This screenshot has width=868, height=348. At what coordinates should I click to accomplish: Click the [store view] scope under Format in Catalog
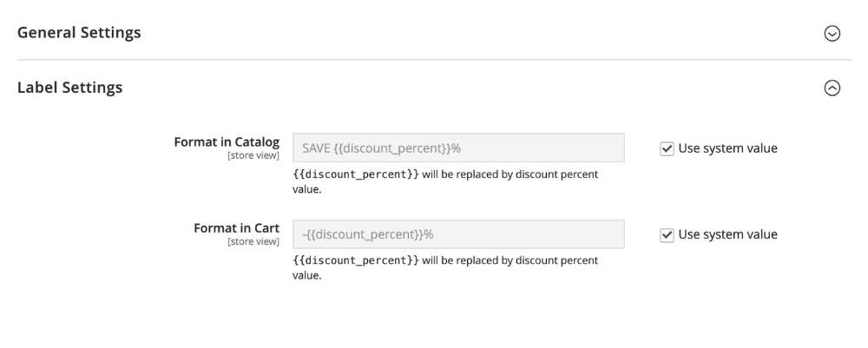(x=253, y=156)
